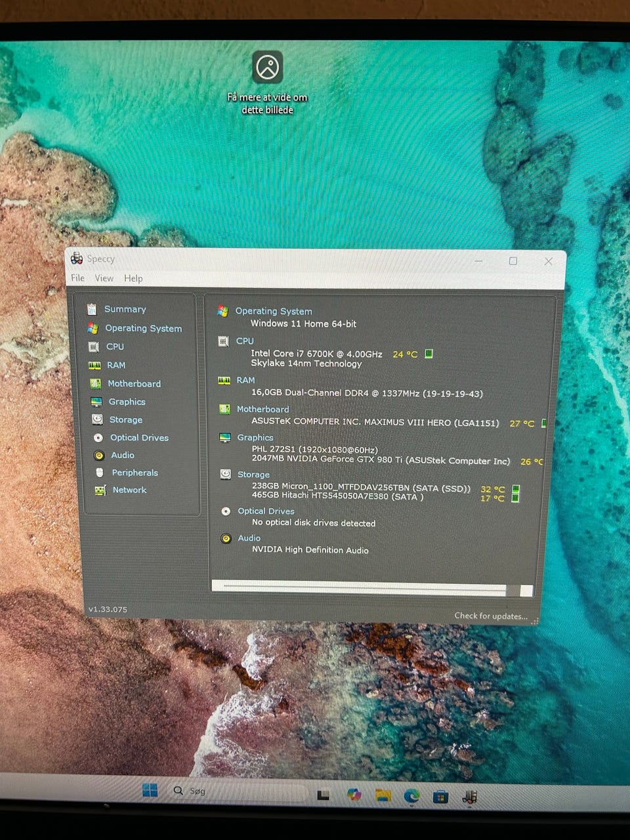Click the memory stick icon beside sidebar RAM
Screen dimensions: 630x840
(x=94, y=366)
